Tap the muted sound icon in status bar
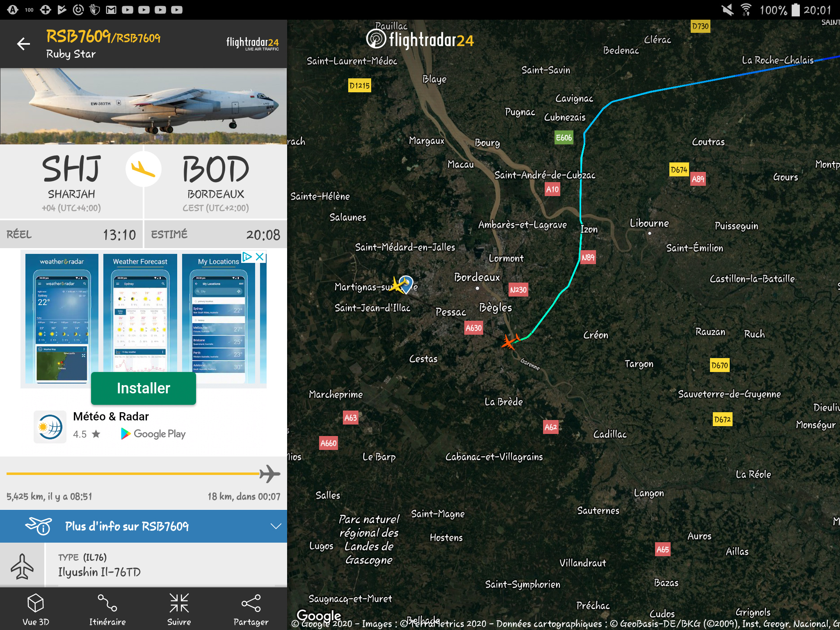 point(728,10)
